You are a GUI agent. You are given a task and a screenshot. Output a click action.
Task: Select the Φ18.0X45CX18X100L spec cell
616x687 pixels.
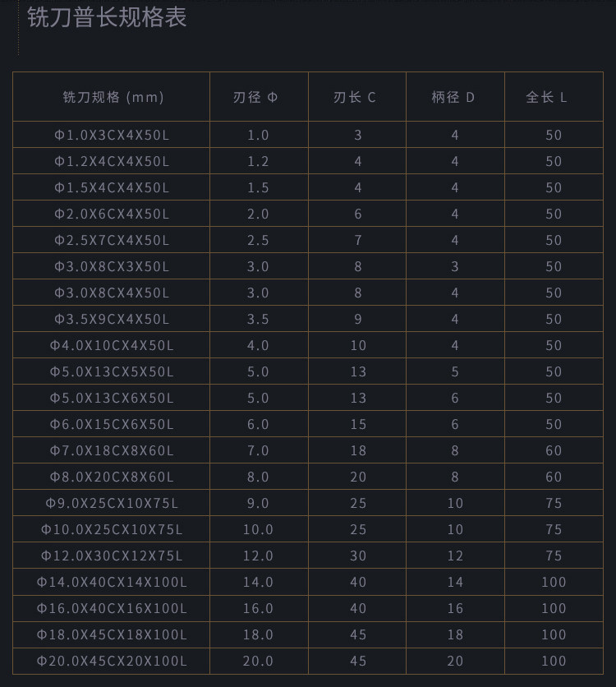(112, 634)
